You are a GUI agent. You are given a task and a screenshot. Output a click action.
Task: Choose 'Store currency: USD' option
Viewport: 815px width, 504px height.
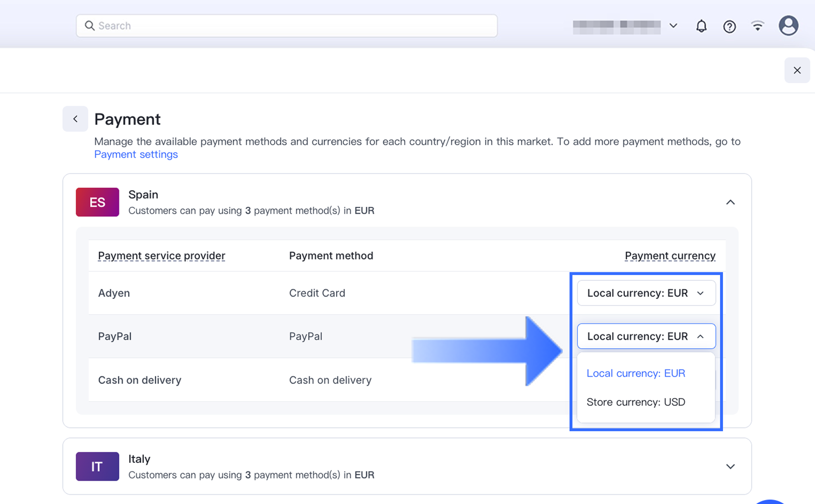tap(636, 402)
